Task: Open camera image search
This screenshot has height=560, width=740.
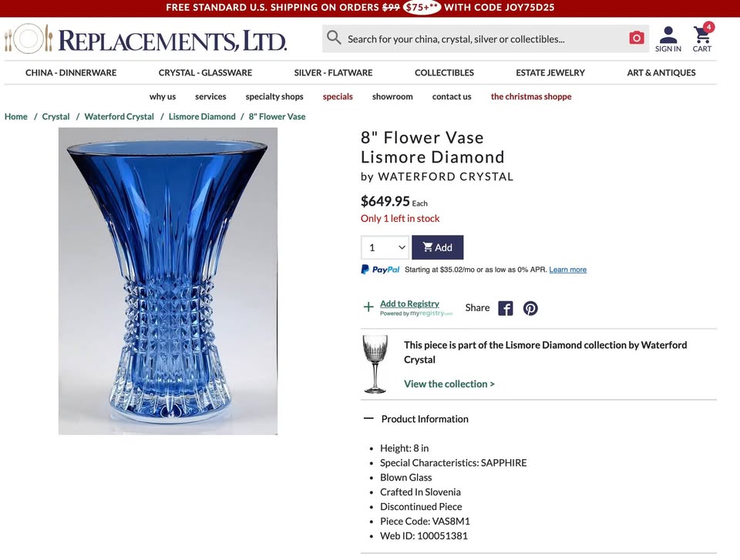Action: tap(636, 38)
